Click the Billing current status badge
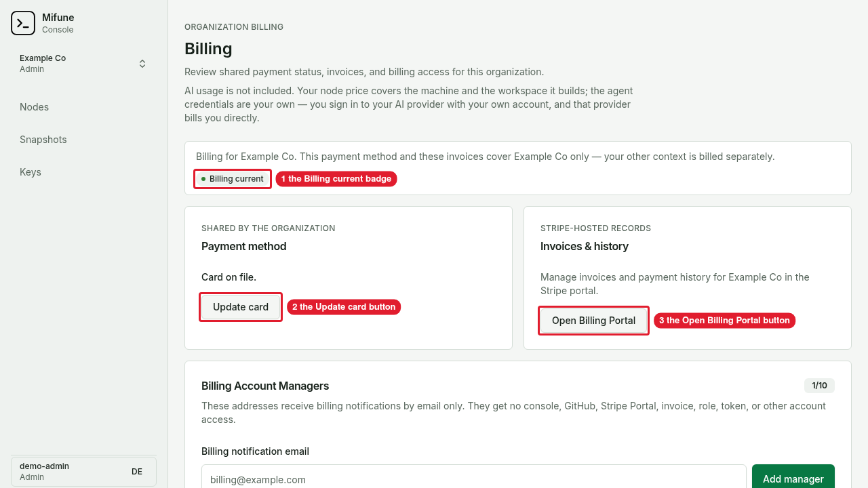The image size is (868, 488). tap(233, 179)
